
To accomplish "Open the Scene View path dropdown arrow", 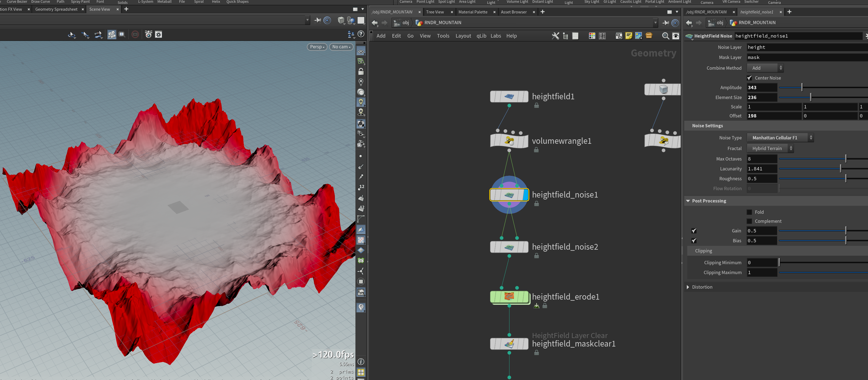I will [x=307, y=20].
